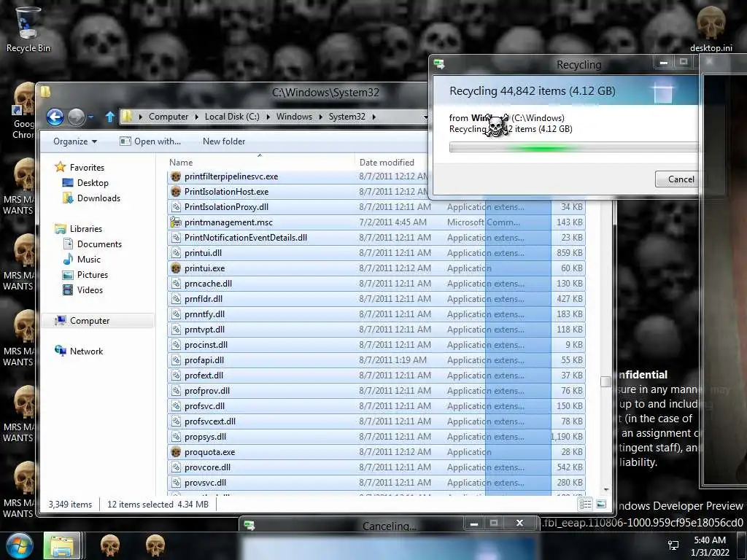Viewport: 747px width, 560px height.
Task: Click the Recycling progress bar
Action: pos(573,147)
